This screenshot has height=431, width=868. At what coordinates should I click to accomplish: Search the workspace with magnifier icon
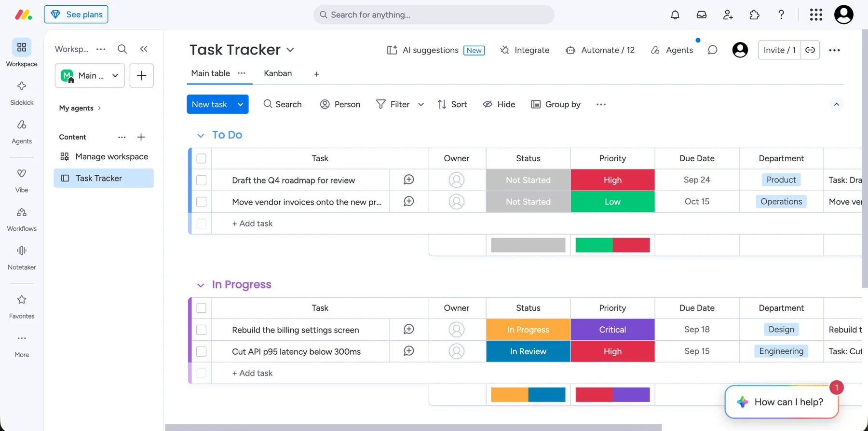(x=122, y=49)
